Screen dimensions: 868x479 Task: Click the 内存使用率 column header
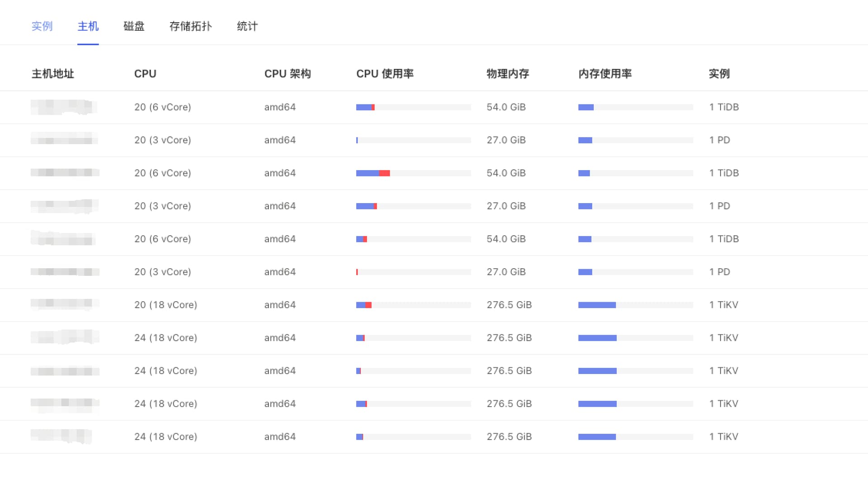click(605, 74)
